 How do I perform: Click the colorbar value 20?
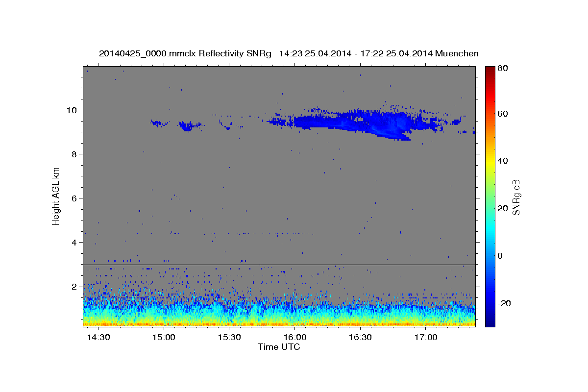pyautogui.click(x=503, y=208)
